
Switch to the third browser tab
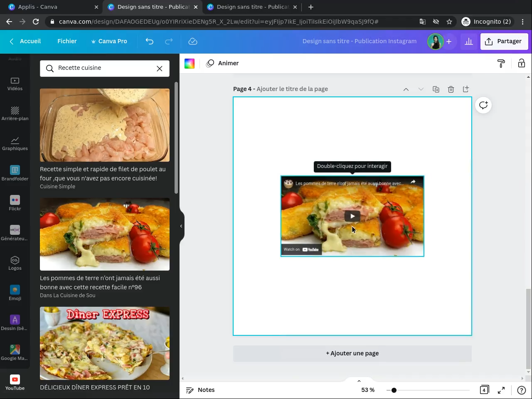click(252, 7)
